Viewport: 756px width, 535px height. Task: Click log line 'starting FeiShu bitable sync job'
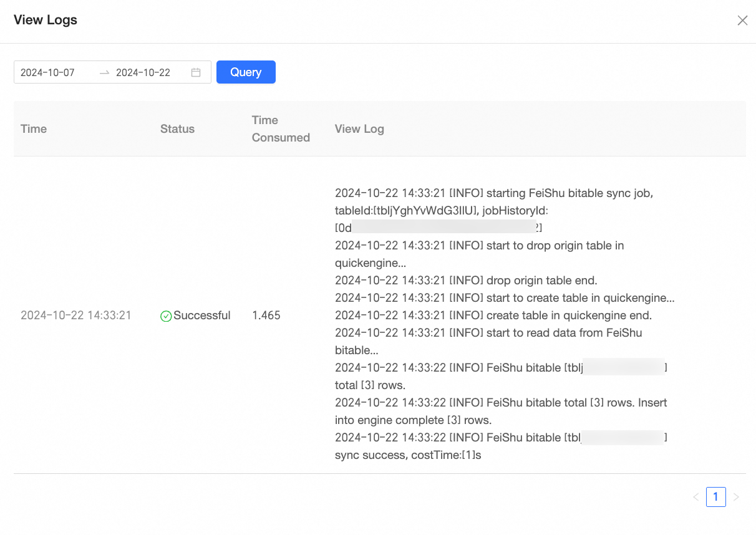coord(494,193)
